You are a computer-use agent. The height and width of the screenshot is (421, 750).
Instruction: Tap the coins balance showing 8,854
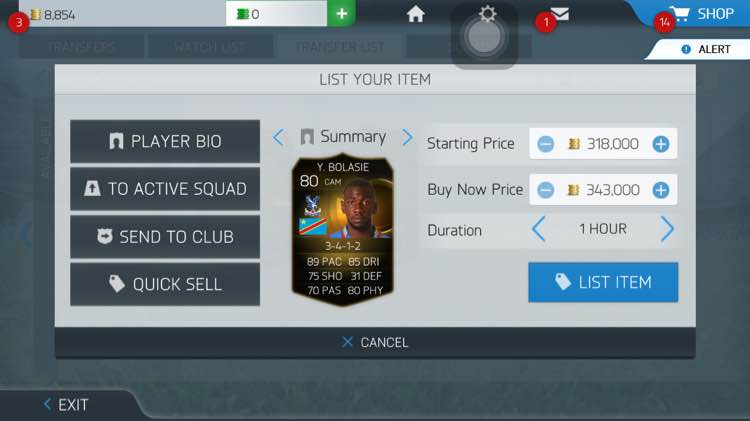[53, 15]
